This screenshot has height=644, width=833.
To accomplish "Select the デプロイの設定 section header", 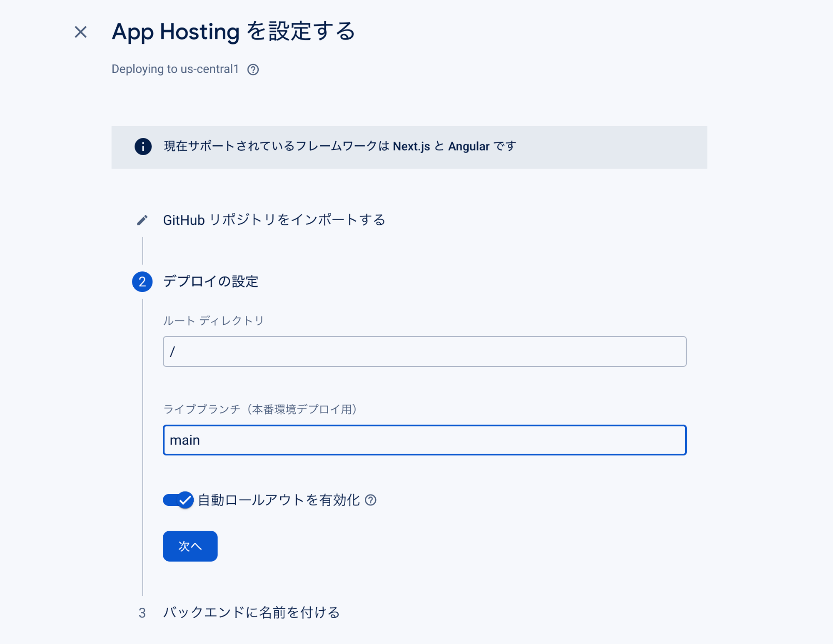I will 211,282.
